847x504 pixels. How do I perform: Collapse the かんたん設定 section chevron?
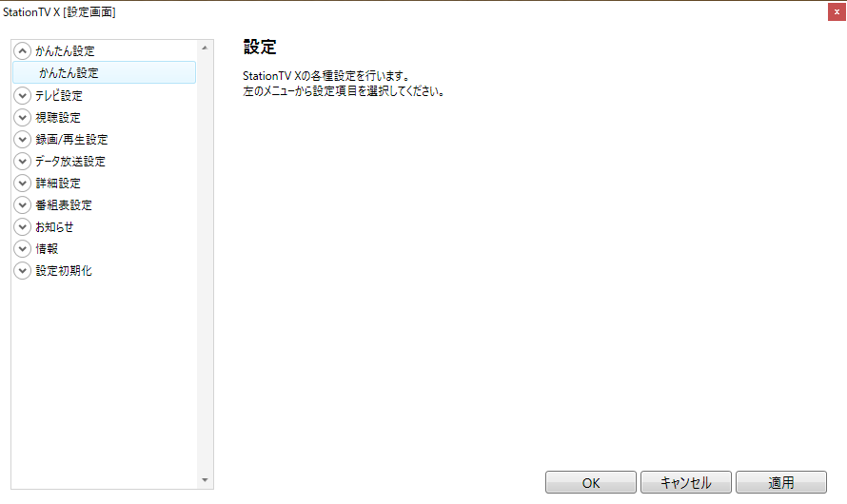(22, 51)
